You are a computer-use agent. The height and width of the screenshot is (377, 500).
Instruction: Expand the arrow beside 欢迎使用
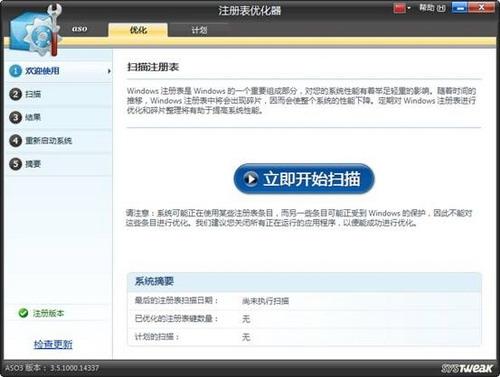109,71
